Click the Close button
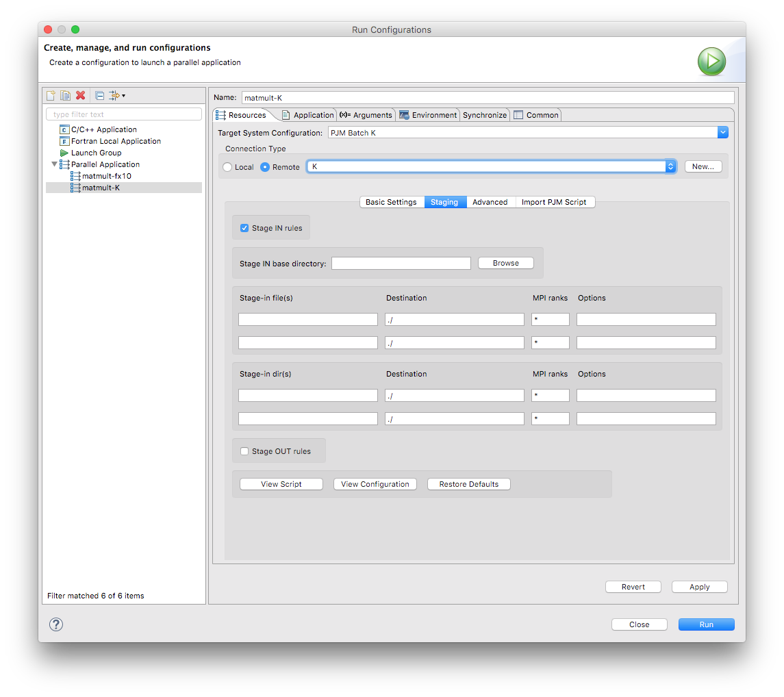 [639, 624]
